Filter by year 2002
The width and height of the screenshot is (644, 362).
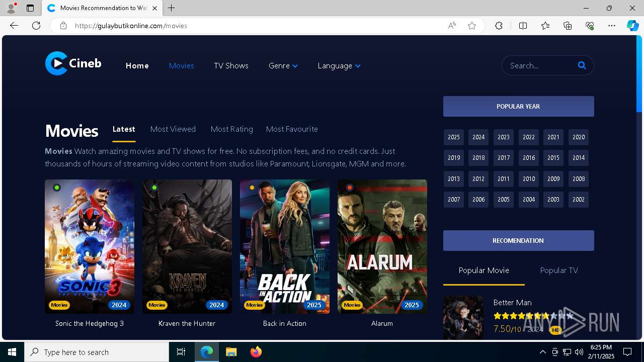point(579,200)
